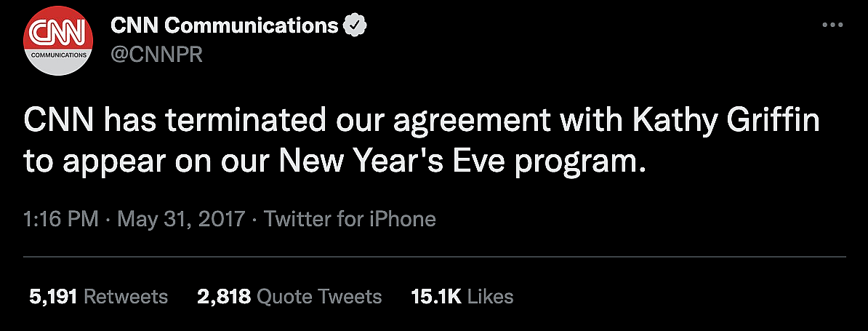Click the 2,818 quote count number
The height and width of the screenshot is (331, 868).
224,296
